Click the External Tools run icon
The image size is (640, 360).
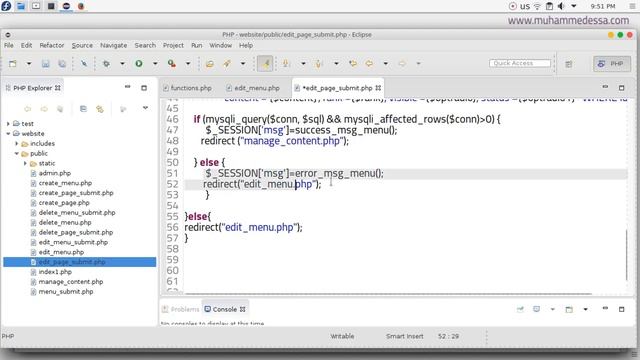point(172,64)
